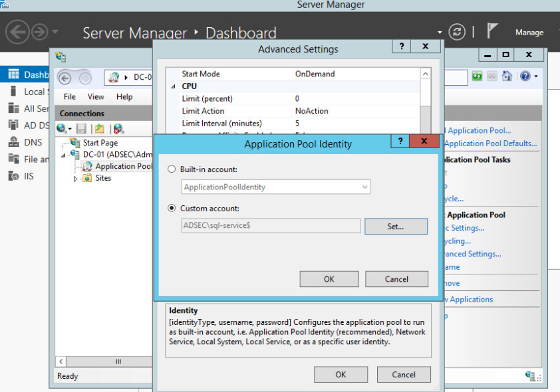560x392 pixels.
Task: Open DNS in Server Manager sidebar
Action: [x=25, y=142]
